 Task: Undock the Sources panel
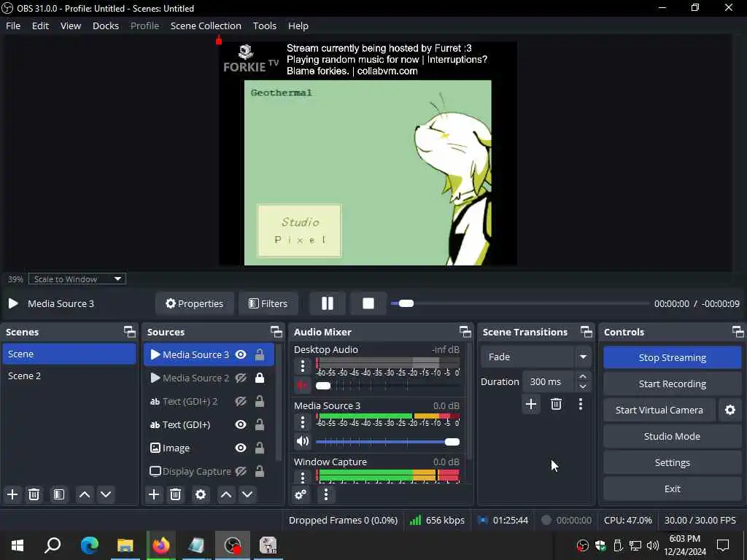coord(276,332)
